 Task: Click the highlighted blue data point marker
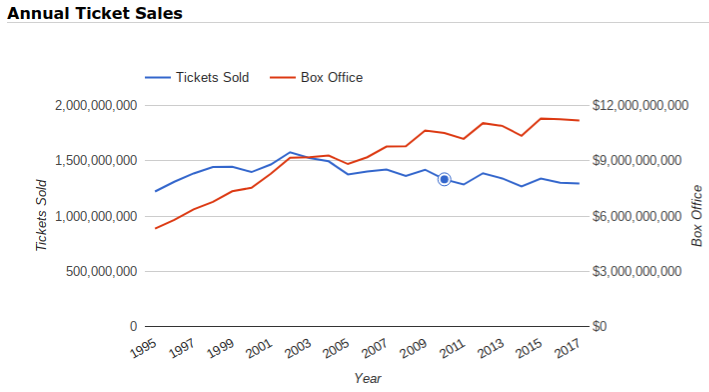444,179
